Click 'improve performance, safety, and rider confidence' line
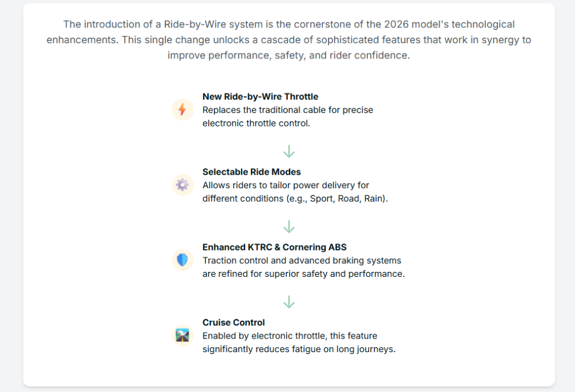The height and width of the screenshot is (392, 575). [289, 56]
